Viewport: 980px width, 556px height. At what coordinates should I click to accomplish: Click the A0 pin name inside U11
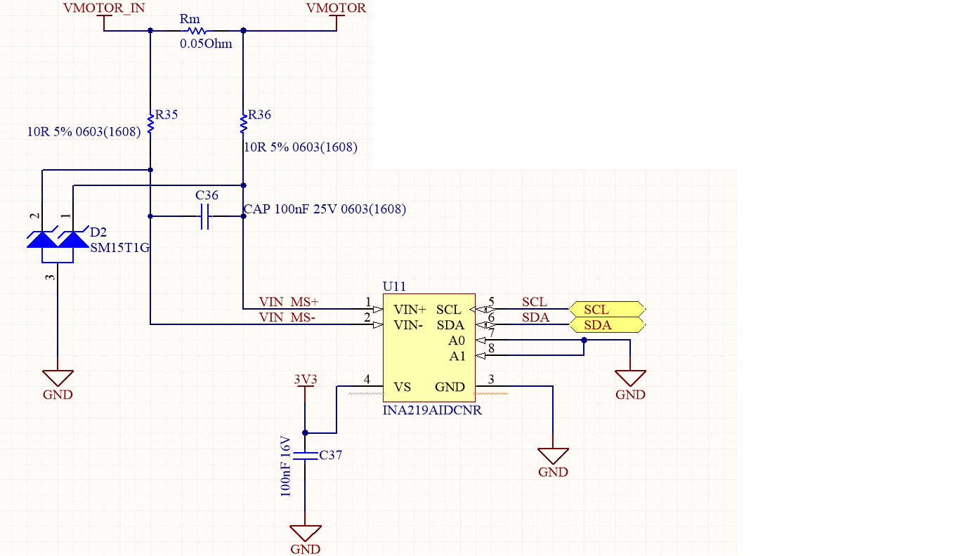pos(457,340)
